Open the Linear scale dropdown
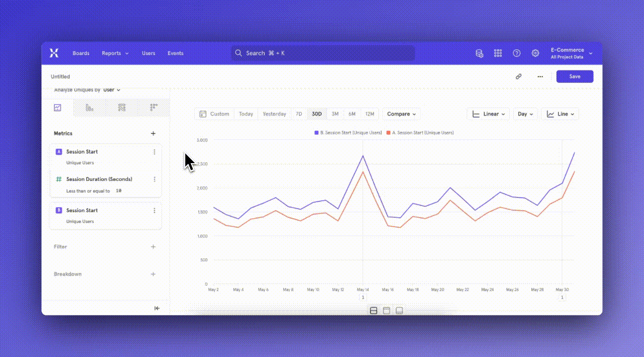This screenshot has width=644, height=357. pyautogui.click(x=488, y=114)
